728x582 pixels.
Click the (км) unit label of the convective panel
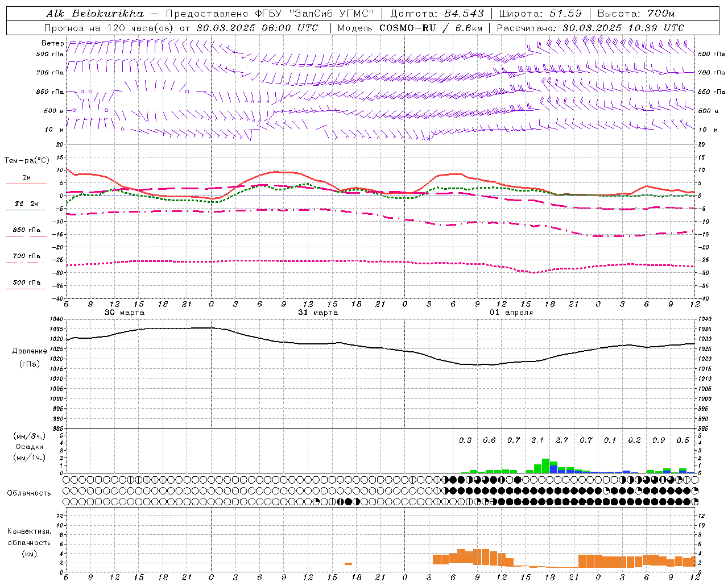click(29, 554)
